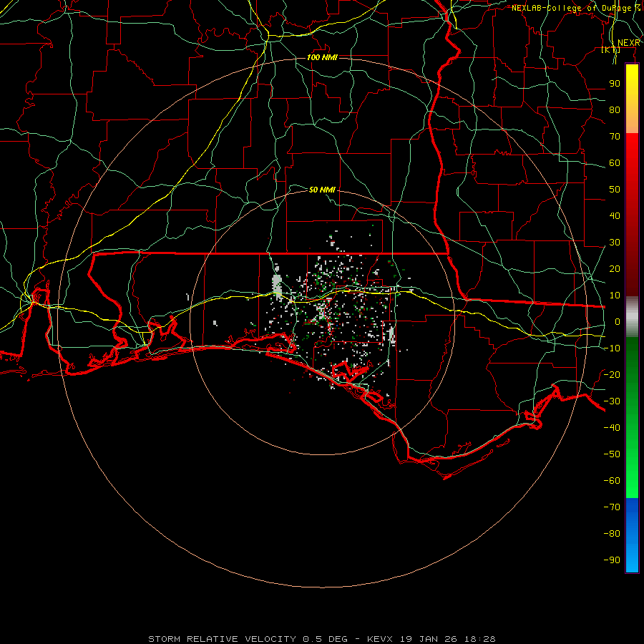
Task: Click the blue section of the velocity color bar
Action: [x=632, y=535]
